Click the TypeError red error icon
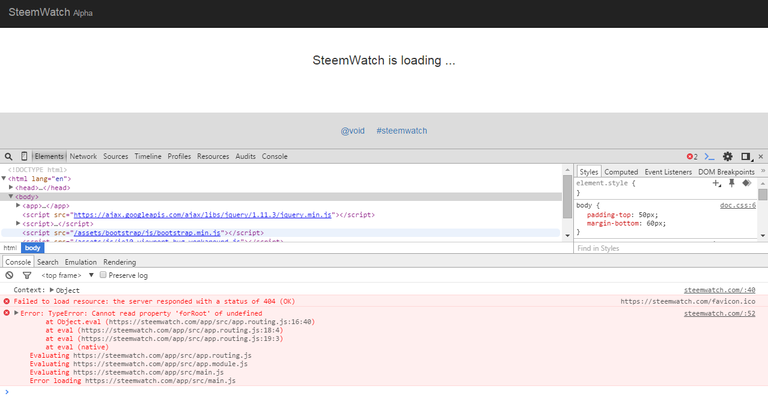This screenshot has height=397, width=768. click(x=7, y=313)
